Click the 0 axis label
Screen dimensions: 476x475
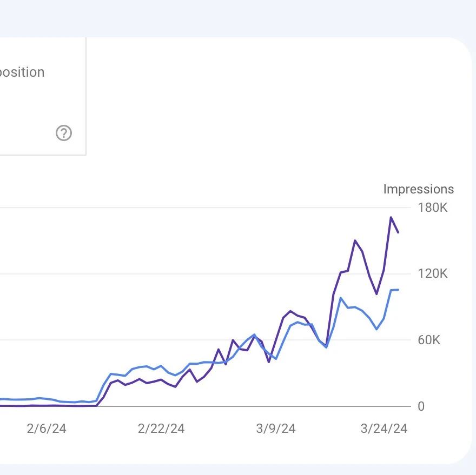pyautogui.click(x=421, y=406)
